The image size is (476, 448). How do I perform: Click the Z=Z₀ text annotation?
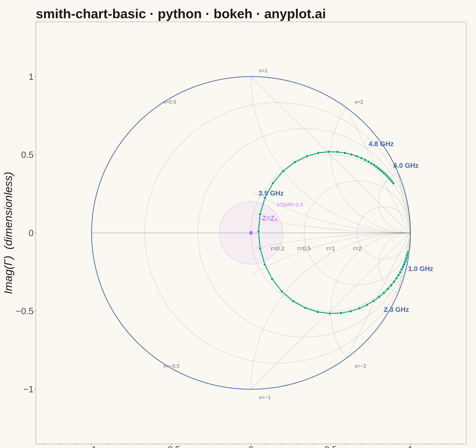coord(270,218)
